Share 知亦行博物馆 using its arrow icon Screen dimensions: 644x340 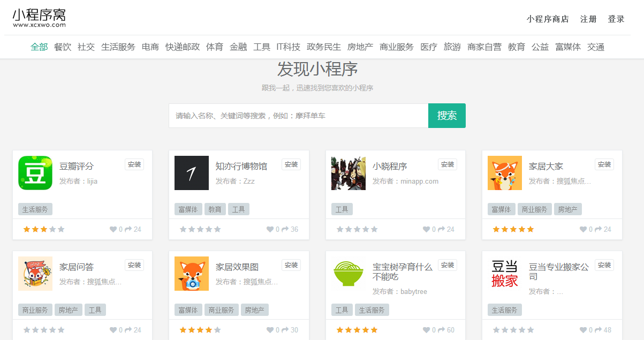tap(285, 229)
